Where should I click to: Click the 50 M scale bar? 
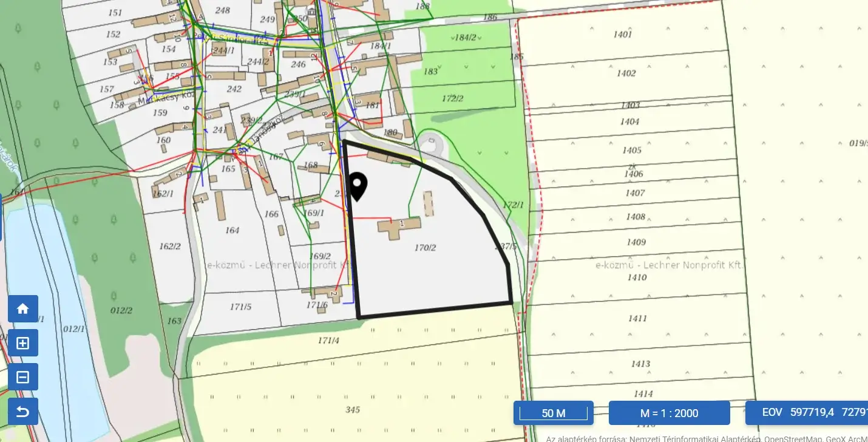553,413
